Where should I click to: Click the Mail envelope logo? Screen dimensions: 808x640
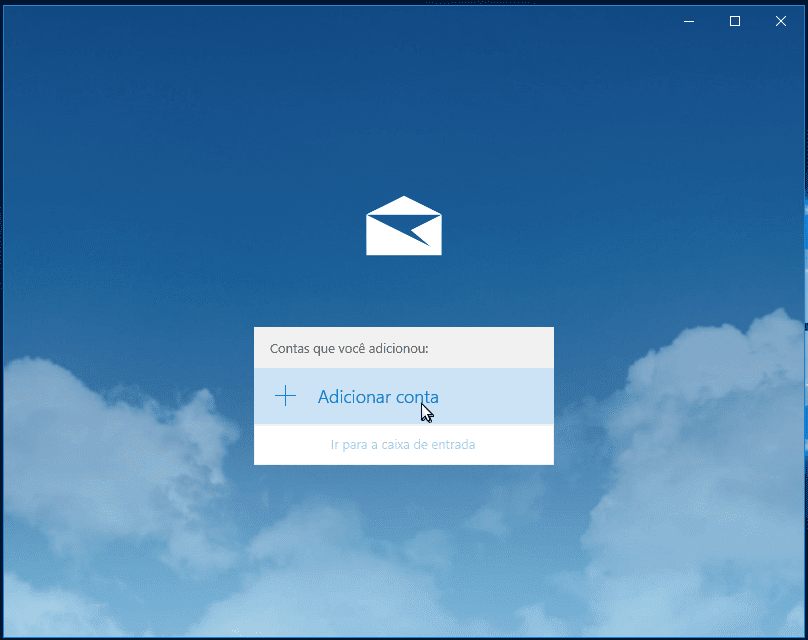[x=403, y=226]
